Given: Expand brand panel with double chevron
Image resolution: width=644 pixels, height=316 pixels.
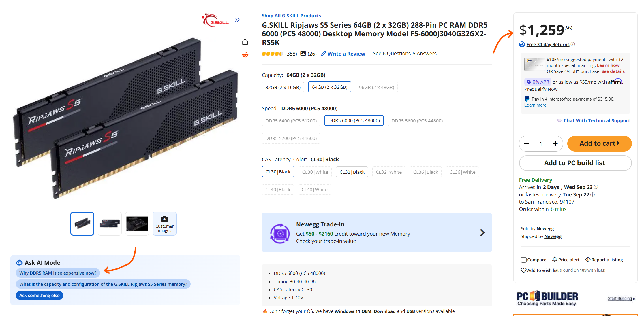Looking at the screenshot, I should coord(237,20).
